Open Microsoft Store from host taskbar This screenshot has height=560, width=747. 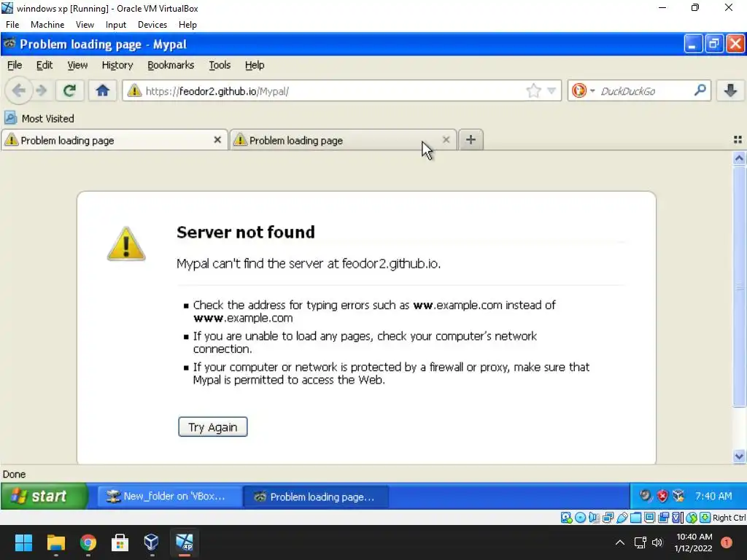(120, 542)
